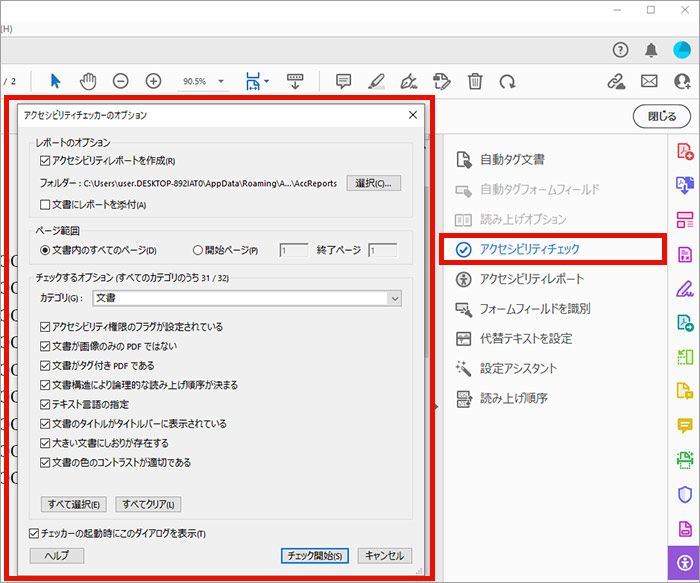The image size is (700, 583).
Task: Select 開始ページ radio button
Action: [197, 250]
